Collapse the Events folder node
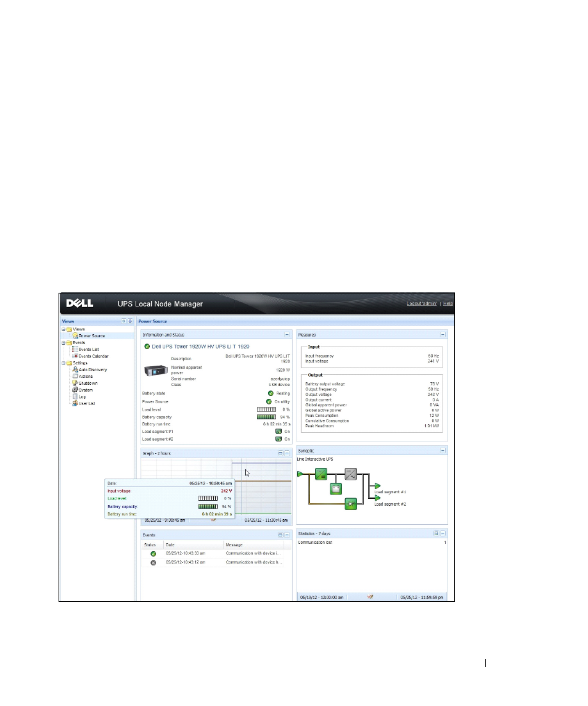Image resolution: width=588 pixels, height=706 pixels. coord(63,343)
